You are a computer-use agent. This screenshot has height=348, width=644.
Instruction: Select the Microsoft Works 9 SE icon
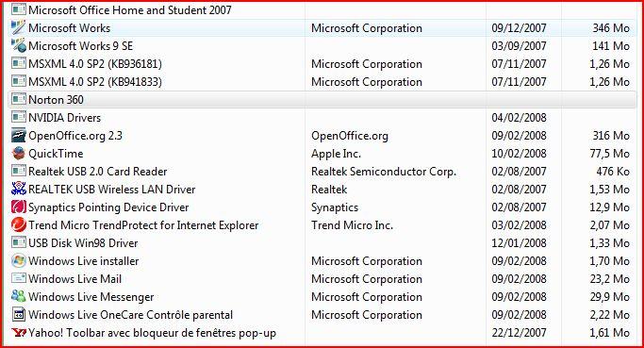[19, 45]
